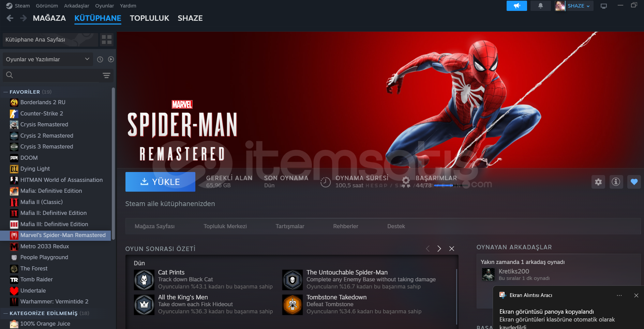This screenshot has width=644, height=329.
Task: Click the recent activity clock icon
Action: coord(100,59)
